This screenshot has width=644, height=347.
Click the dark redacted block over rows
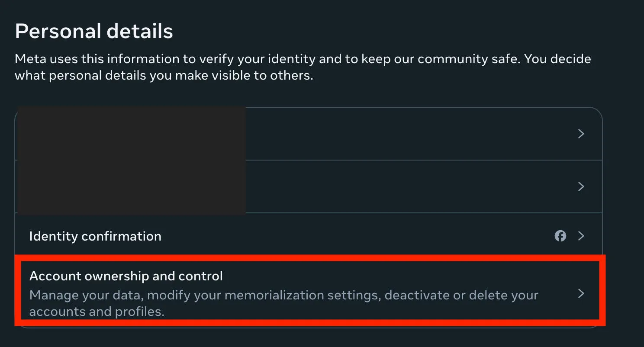pyautogui.click(x=131, y=160)
